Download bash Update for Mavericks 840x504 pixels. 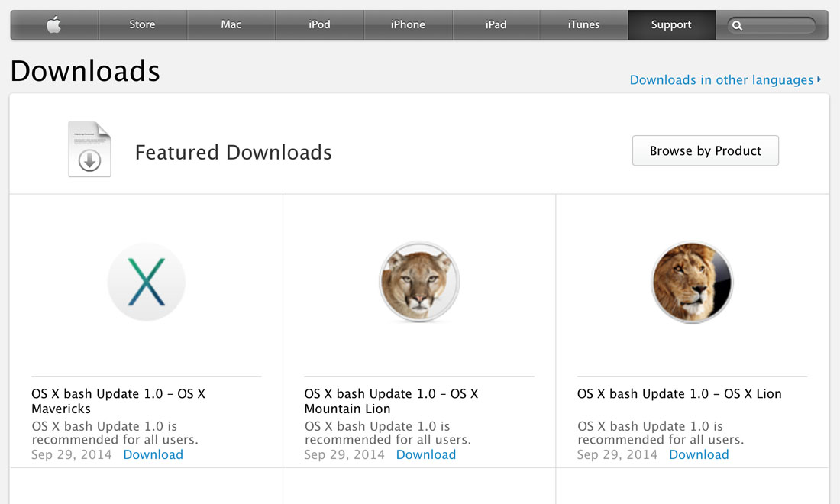tap(153, 454)
